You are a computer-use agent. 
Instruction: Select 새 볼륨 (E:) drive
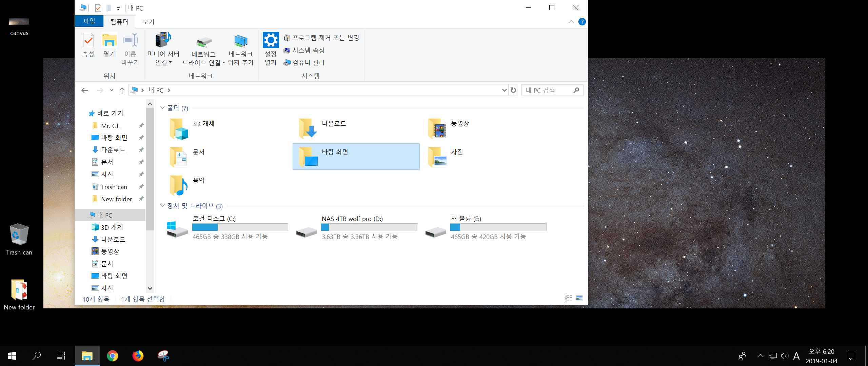(485, 228)
